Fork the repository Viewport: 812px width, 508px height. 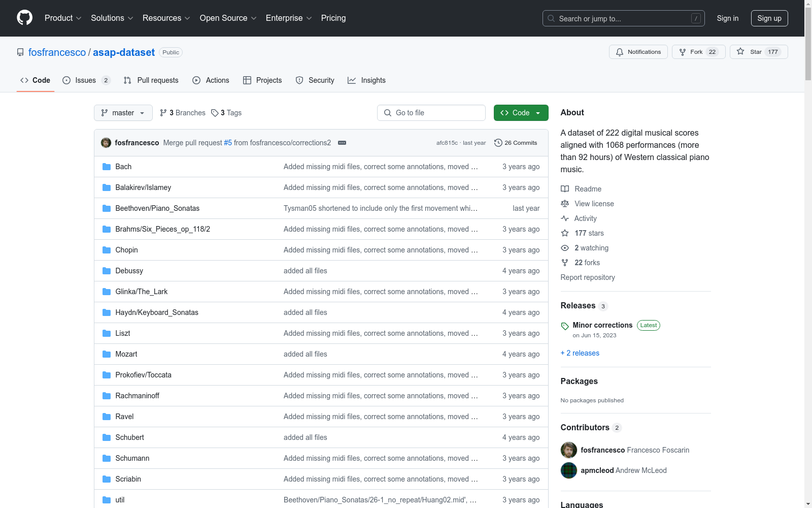pyautogui.click(x=699, y=52)
